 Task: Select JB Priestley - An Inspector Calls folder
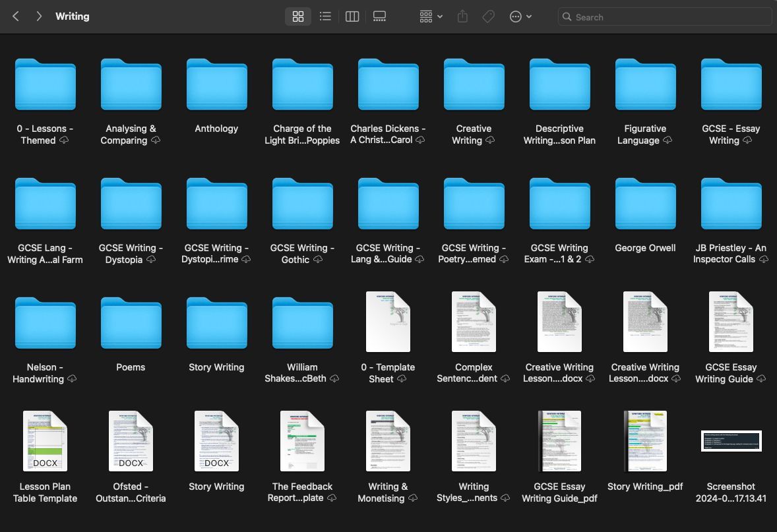(731, 204)
